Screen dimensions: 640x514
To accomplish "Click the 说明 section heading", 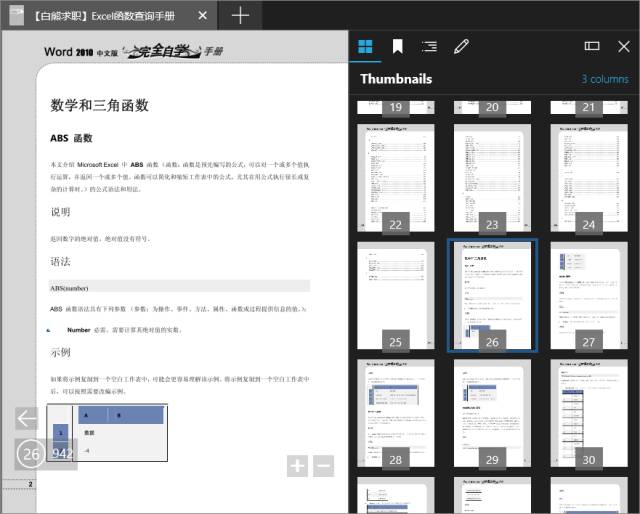I will point(60,212).
